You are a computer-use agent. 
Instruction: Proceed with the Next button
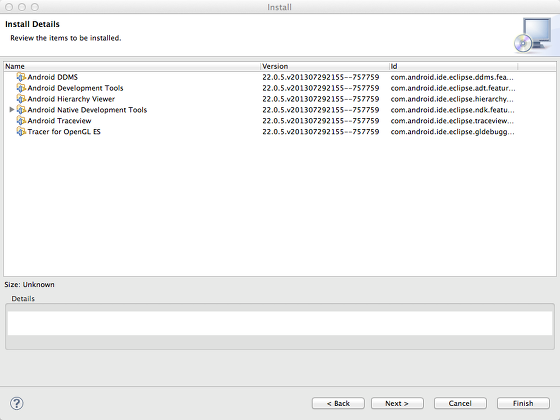(x=397, y=403)
